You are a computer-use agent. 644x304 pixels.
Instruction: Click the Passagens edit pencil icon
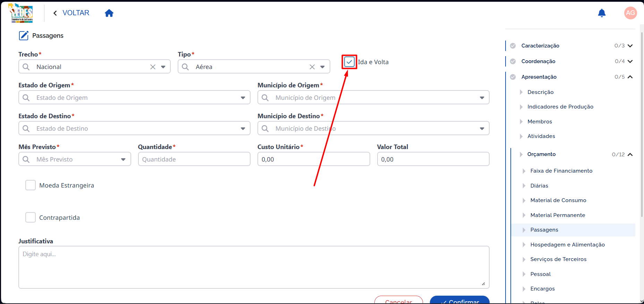(24, 35)
